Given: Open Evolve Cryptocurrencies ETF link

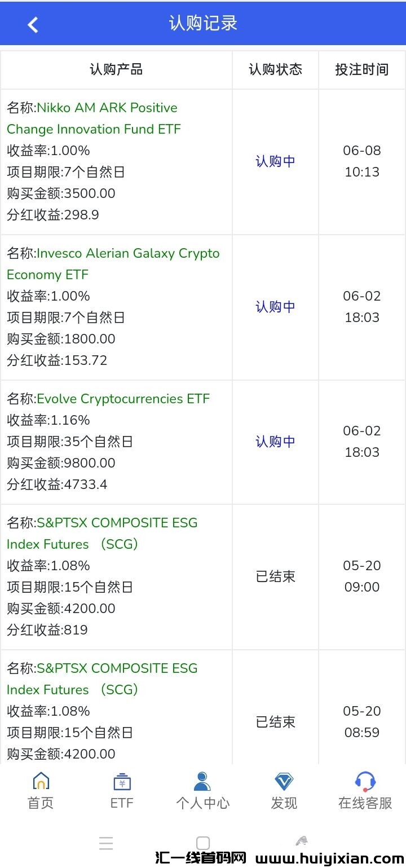Looking at the screenshot, I should [123, 399].
